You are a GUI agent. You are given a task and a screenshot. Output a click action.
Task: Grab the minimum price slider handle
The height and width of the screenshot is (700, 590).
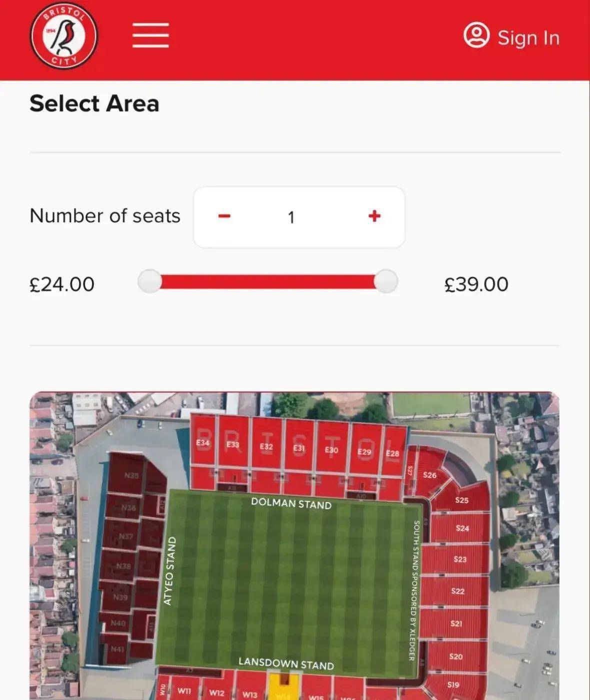[149, 281]
